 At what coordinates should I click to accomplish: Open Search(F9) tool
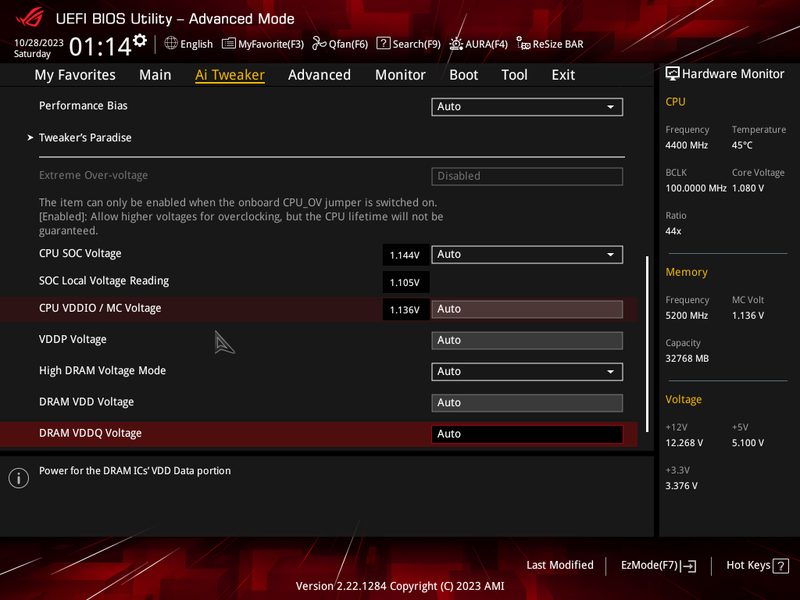tap(408, 44)
